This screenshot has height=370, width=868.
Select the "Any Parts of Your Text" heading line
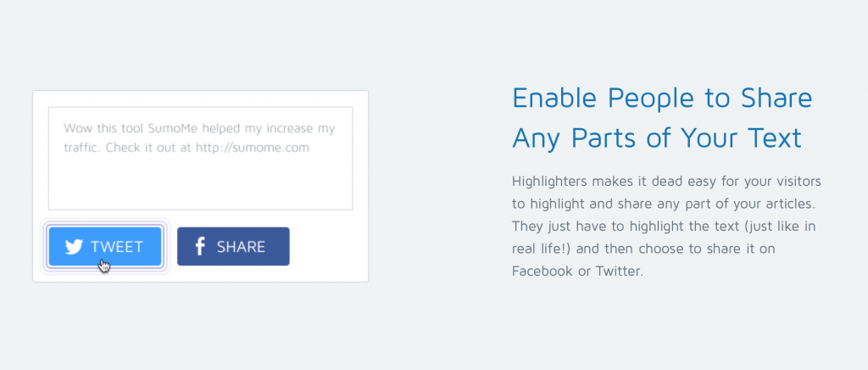click(657, 138)
